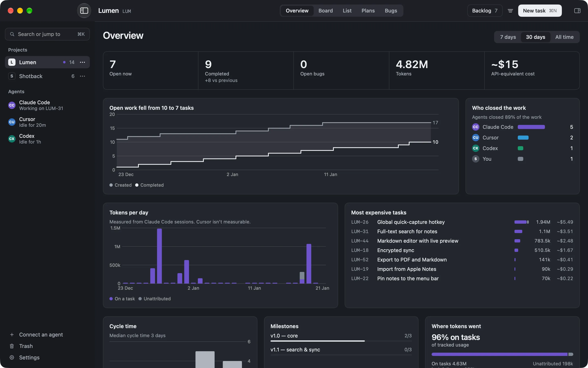Open the Plans tab
The width and height of the screenshot is (588, 368).
point(368,11)
